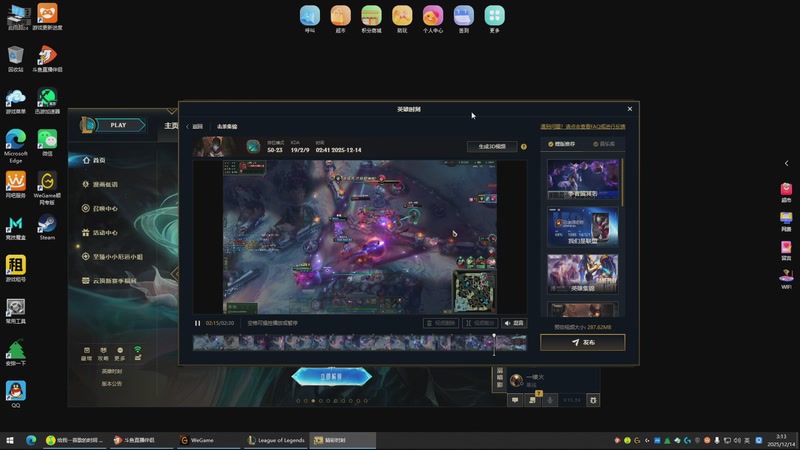Image resolution: width=800 pixels, height=450 pixels.
Task: Click the blue banner button below the video window
Action: (332, 377)
